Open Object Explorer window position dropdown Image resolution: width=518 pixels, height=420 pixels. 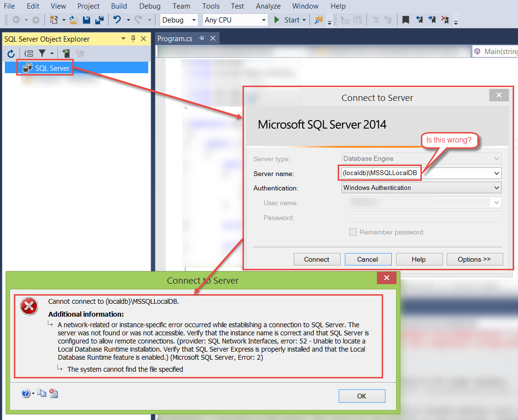point(123,39)
